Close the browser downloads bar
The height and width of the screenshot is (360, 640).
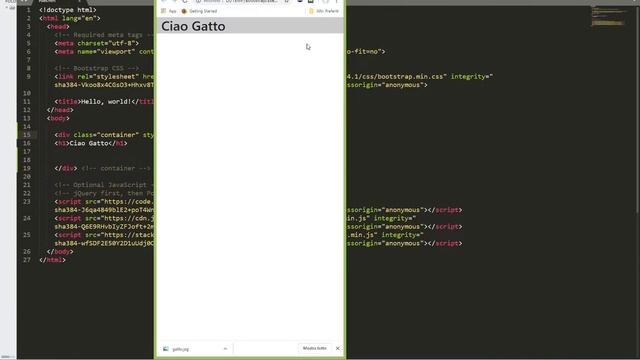coord(338,348)
